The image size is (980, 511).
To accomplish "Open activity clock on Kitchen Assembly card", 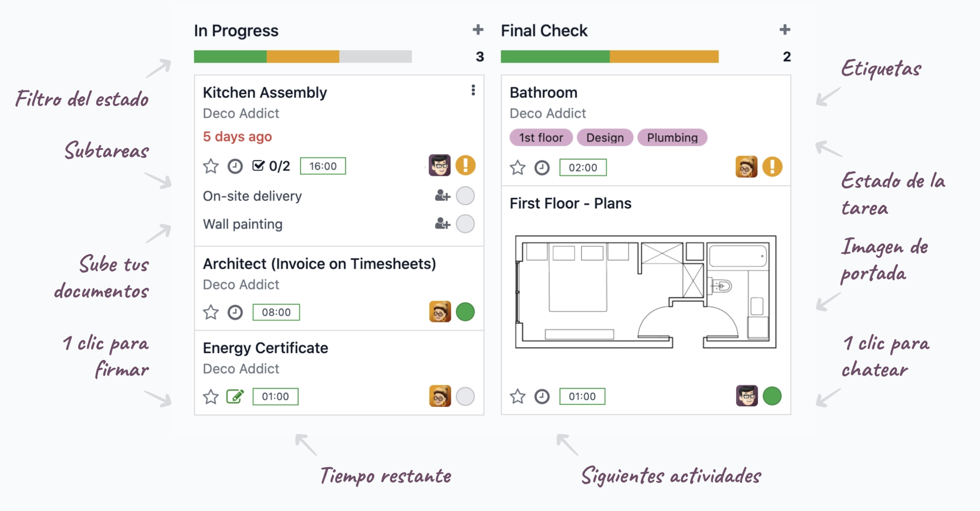I will [235, 166].
